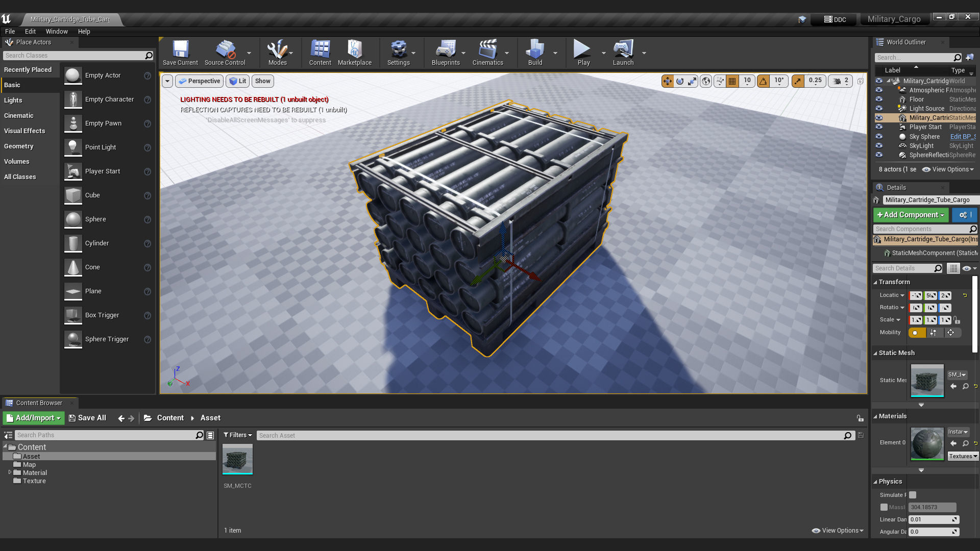Image resolution: width=980 pixels, height=551 pixels.
Task: Click the SM_MCTC asset thumbnail
Action: [237, 459]
